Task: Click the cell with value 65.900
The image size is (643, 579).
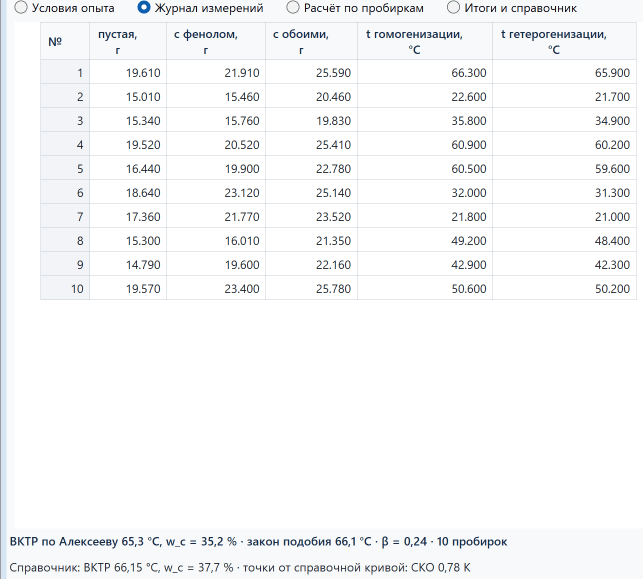Action: tap(564, 73)
